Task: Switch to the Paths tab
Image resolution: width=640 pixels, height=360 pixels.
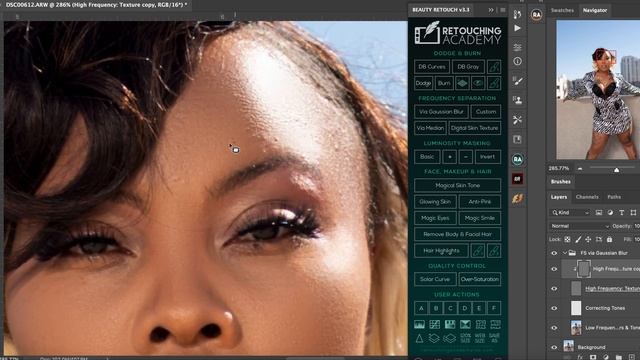Action: point(614,197)
